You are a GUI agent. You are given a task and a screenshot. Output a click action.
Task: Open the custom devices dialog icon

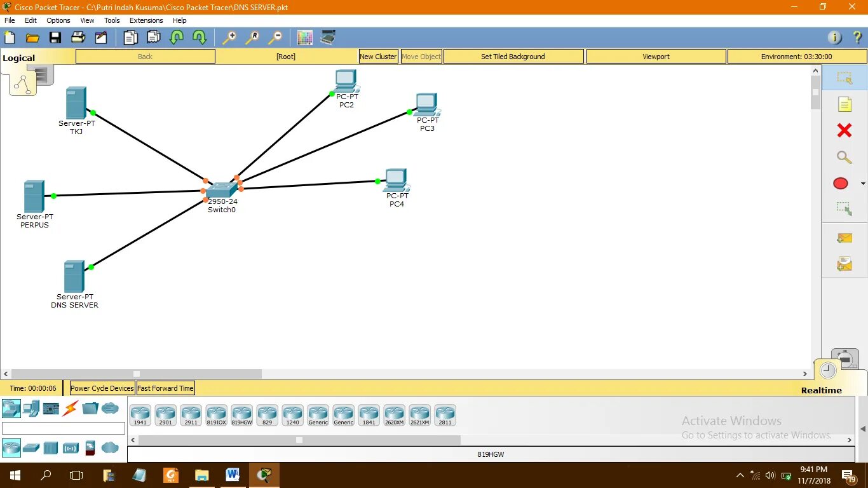pyautogui.click(x=328, y=37)
